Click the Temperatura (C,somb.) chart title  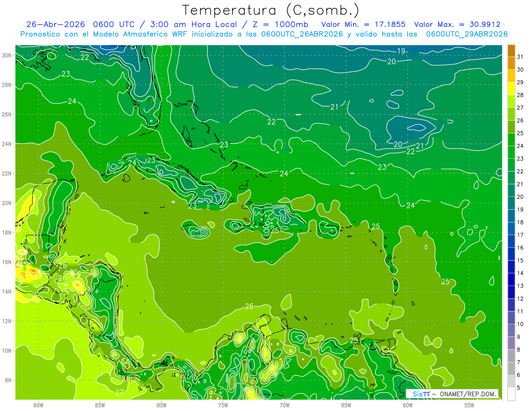270,10
